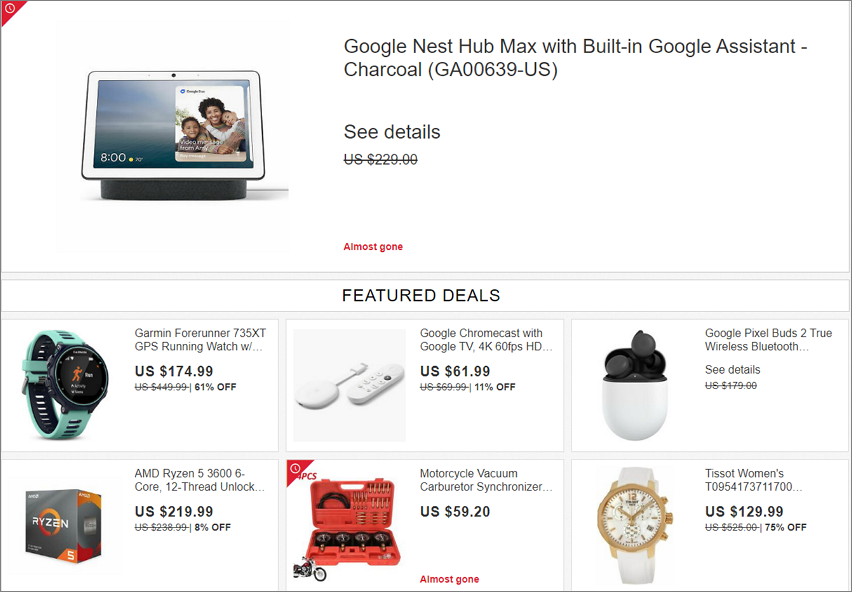852x592 pixels.
Task: Click See details under Nest Hub Max
Action: coord(392,132)
